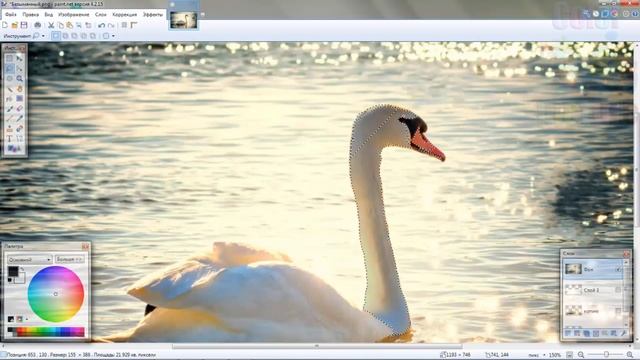The image size is (640, 360).
Task: Toggle visibility checkbox of Слой 2 layer
Action: tap(618, 290)
